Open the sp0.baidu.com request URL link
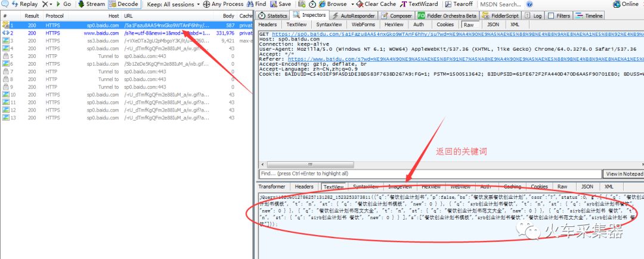This screenshot has height=259, width=644. (x=457, y=34)
